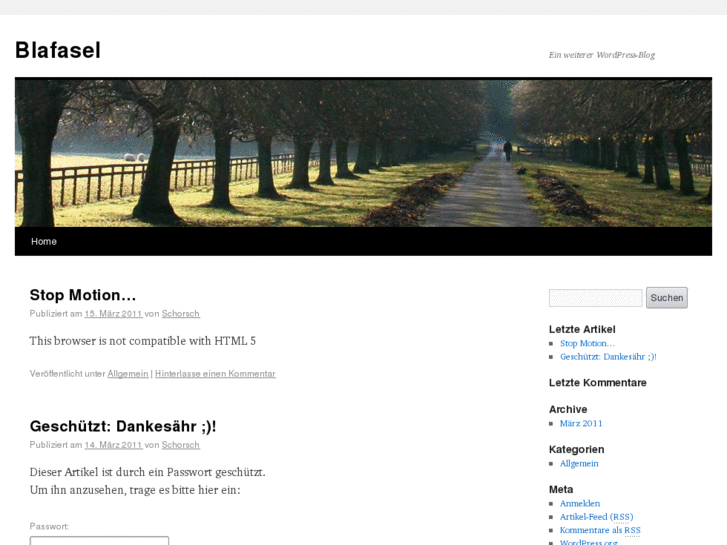Open WordPress.org link in Meta
The height and width of the screenshot is (545, 727).
[x=589, y=542]
